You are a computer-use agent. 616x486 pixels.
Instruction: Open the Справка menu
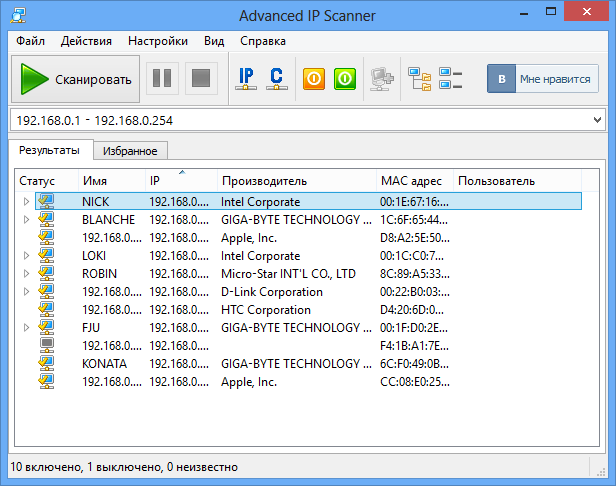263,41
